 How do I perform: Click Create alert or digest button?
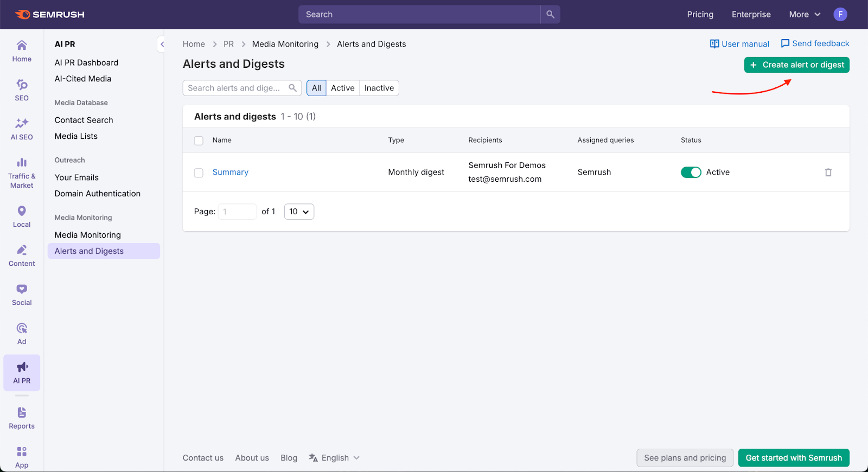(796, 65)
